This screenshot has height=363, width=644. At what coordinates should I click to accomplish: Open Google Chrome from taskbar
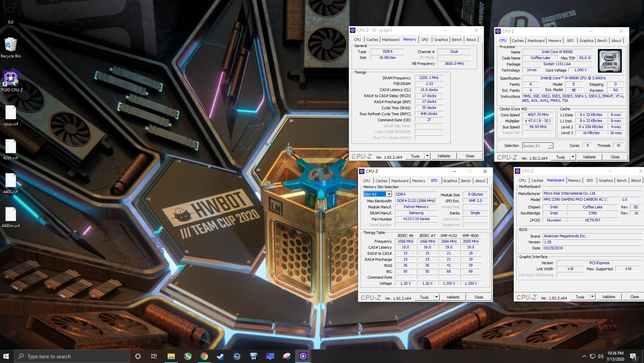point(204,356)
